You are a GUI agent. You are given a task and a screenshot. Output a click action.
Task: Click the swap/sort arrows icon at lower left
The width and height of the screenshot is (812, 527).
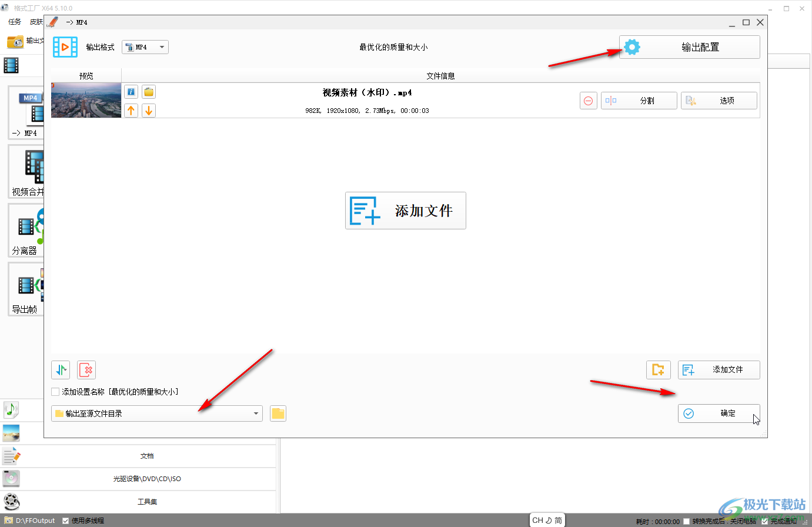point(61,370)
